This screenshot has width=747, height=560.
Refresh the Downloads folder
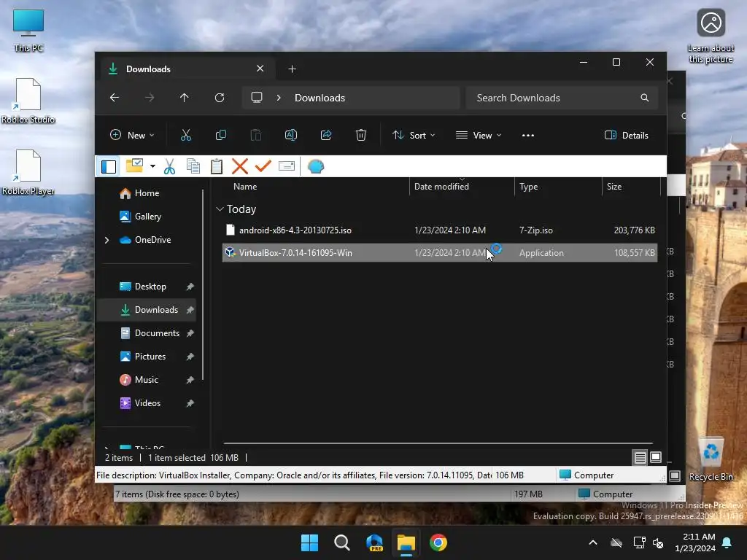click(x=219, y=98)
